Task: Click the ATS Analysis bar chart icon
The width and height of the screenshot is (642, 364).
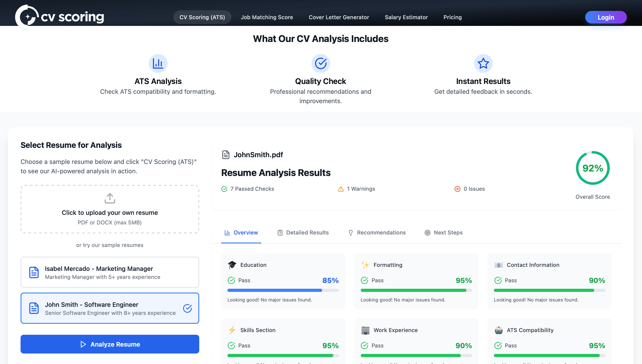Action: [x=158, y=63]
